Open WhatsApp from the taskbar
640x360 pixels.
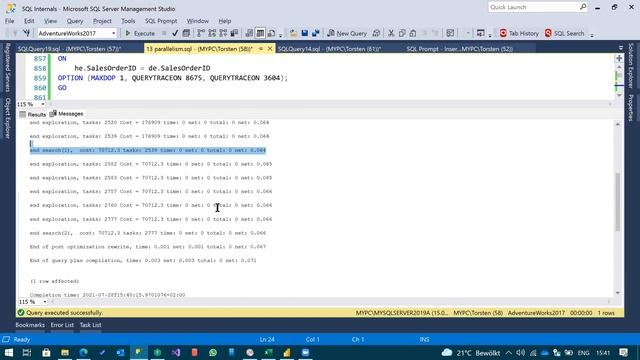213,352
